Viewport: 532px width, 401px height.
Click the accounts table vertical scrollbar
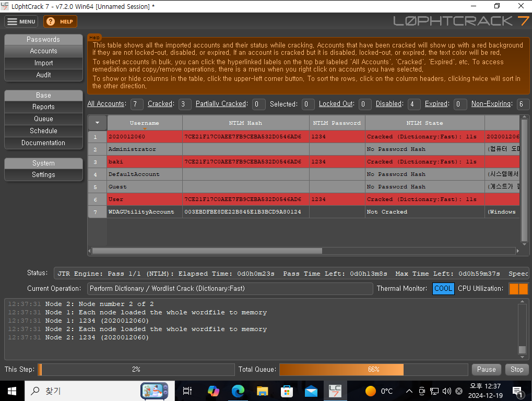coord(524,181)
